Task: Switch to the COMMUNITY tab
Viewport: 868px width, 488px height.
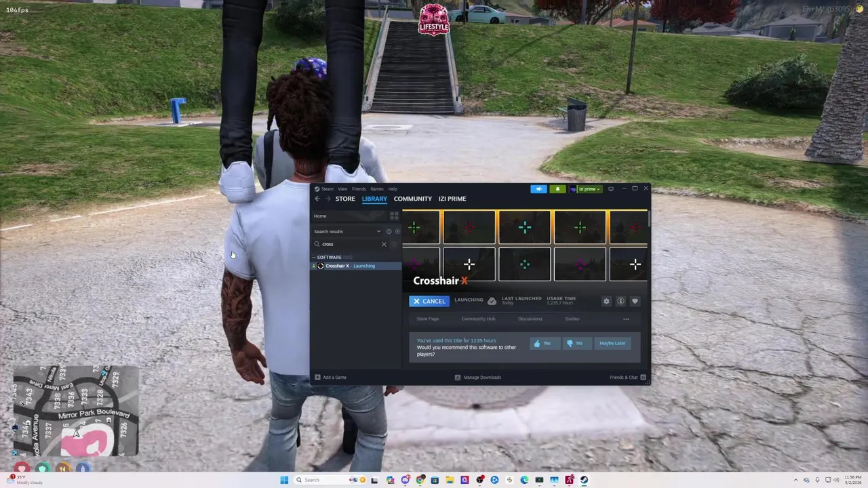Action: 412,199
